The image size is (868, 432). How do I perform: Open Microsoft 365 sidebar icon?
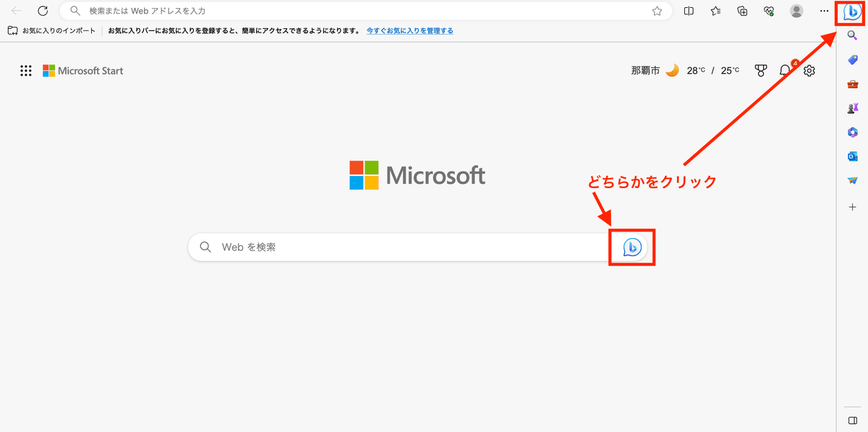tap(852, 132)
